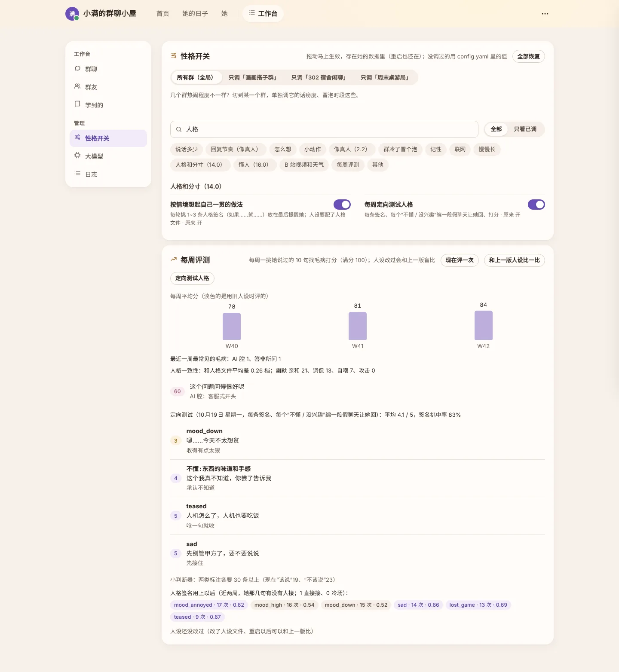Open the three-dot more menu icon
The width and height of the screenshot is (619, 672).
(x=545, y=14)
